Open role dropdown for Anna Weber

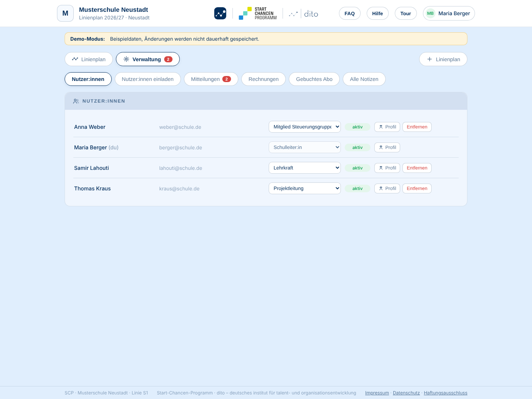pyautogui.click(x=305, y=127)
